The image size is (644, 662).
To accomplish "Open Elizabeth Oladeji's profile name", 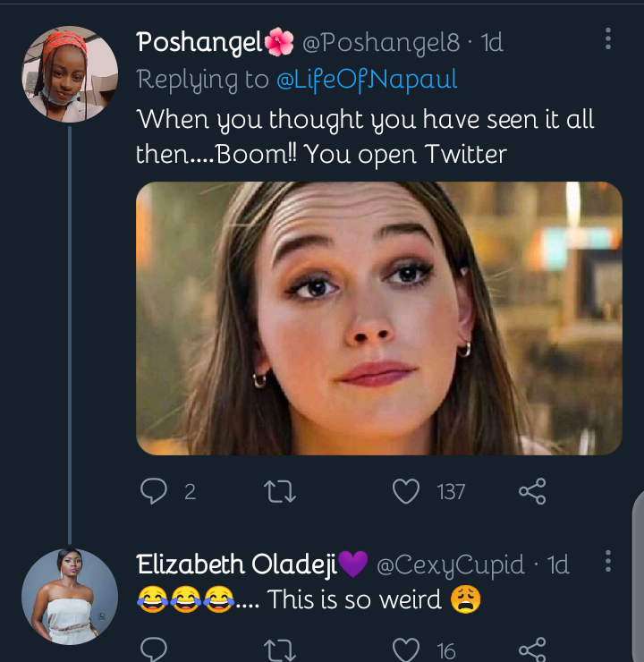I will tap(237, 564).
